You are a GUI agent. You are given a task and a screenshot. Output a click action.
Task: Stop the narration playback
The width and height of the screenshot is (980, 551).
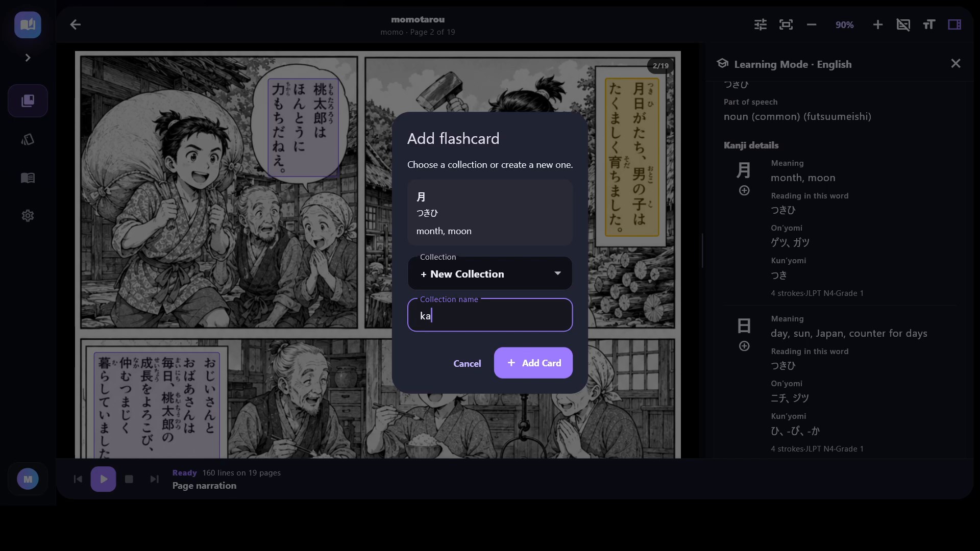(x=129, y=479)
